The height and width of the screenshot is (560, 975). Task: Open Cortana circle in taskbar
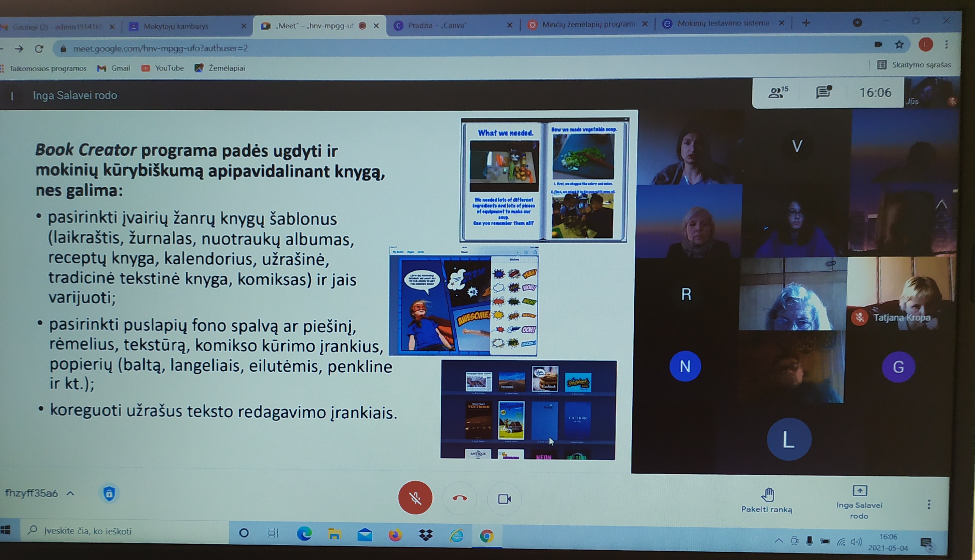[244, 533]
